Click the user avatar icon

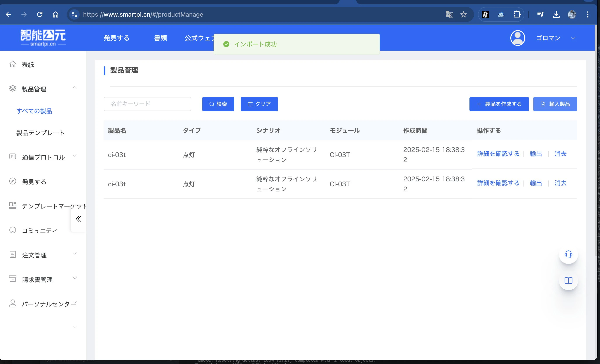click(x=517, y=38)
